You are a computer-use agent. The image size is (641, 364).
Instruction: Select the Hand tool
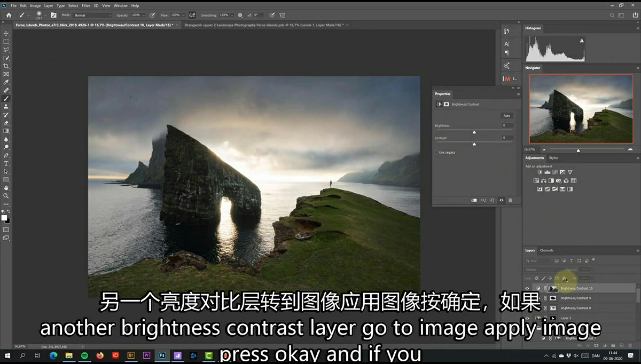coord(6,188)
